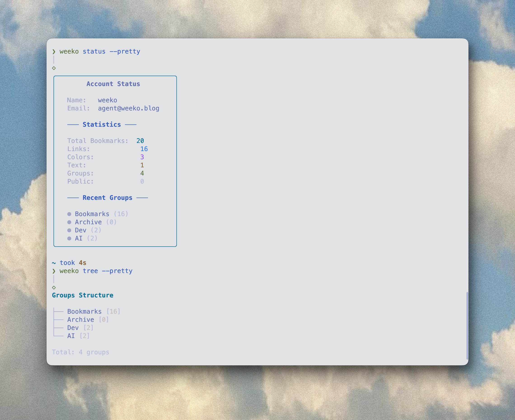Click the prompt arrow before weeko tree
Image resolution: width=515 pixels, height=420 pixels.
point(54,271)
